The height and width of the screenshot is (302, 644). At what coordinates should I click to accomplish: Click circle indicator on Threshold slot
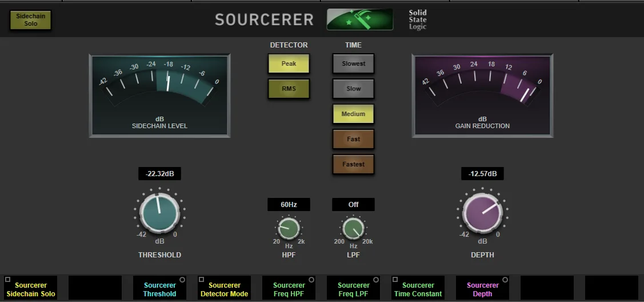click(x=182, y=280)
